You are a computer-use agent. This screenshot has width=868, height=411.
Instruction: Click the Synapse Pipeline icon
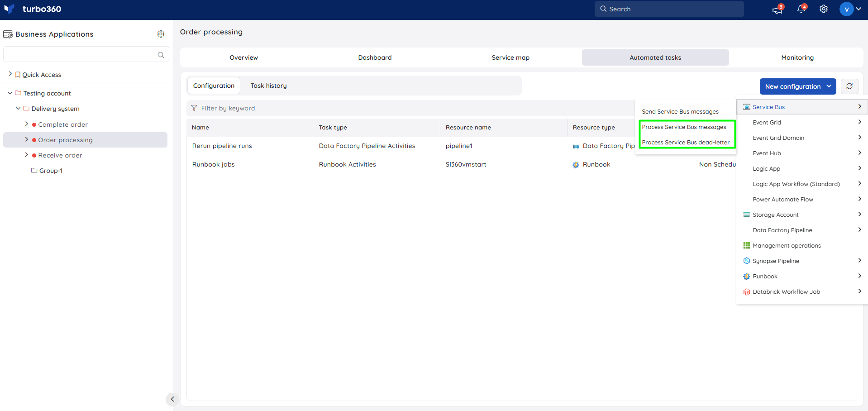click(x=747, y=261)
